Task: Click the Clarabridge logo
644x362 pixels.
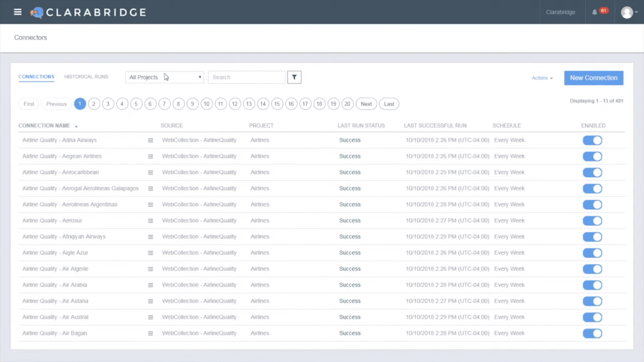Action: (x=88, y=12)
